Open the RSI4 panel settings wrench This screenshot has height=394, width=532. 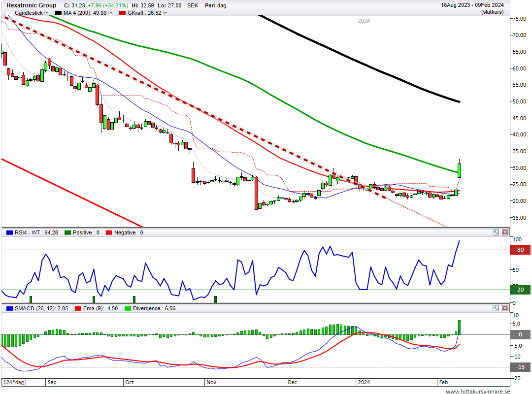click(x=496, y=232)
